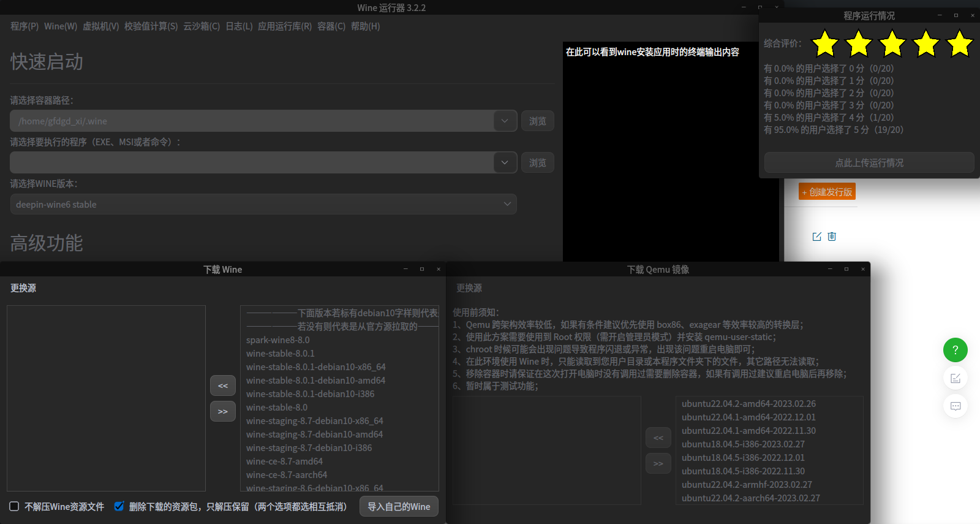This screenshot has width=980, height=524.
Task: Select wine-ce-8.7-amd64 entry
Action: 284,461
